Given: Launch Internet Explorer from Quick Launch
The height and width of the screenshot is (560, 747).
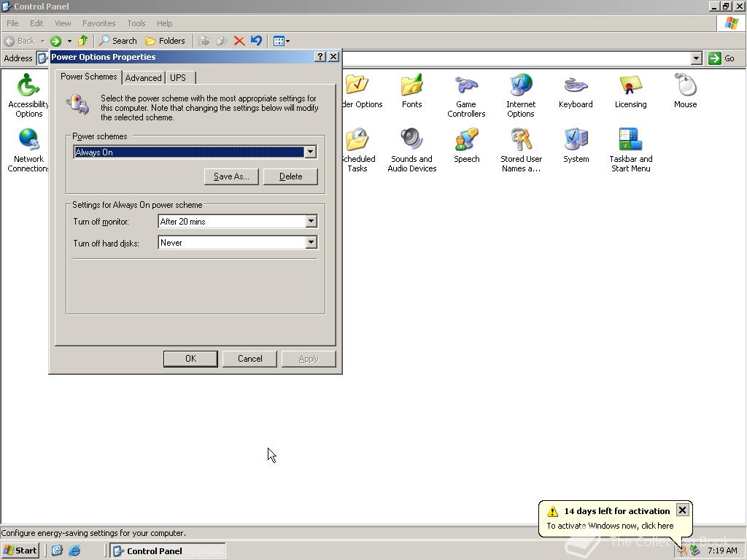Looking at the screenshot, I should [x=74, y=551].
